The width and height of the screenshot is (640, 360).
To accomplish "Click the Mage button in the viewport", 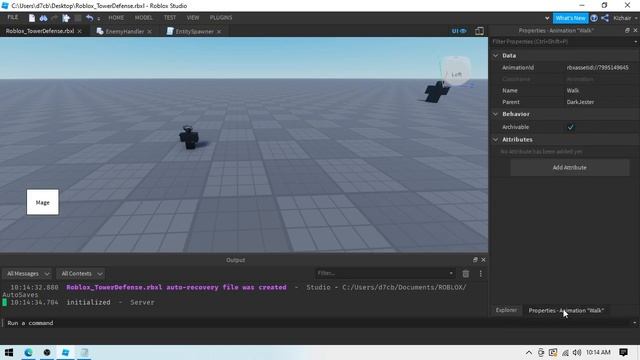I will coord(42,202).
